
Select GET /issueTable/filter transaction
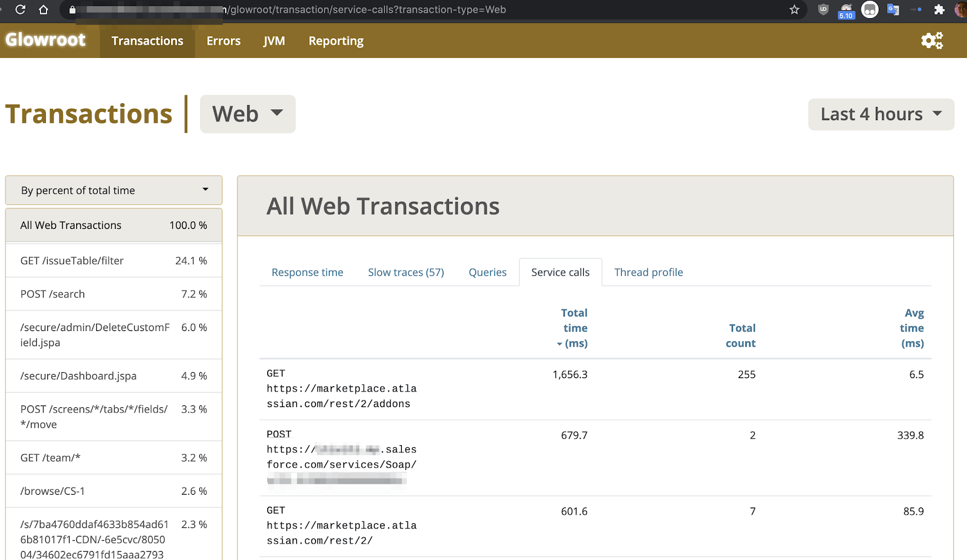pyautogui.click(x=114, y=260)
